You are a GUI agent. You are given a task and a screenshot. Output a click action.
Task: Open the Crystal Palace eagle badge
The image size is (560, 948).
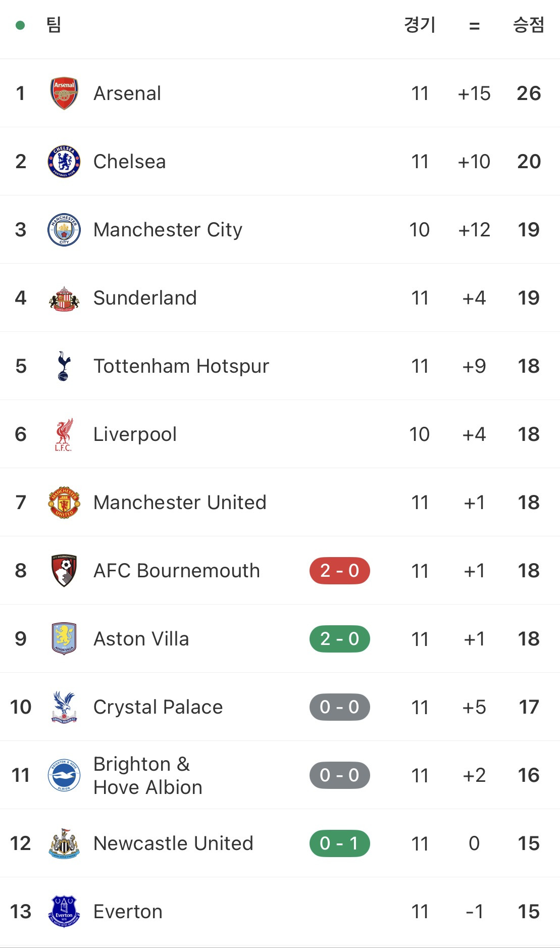pos(64,707)
